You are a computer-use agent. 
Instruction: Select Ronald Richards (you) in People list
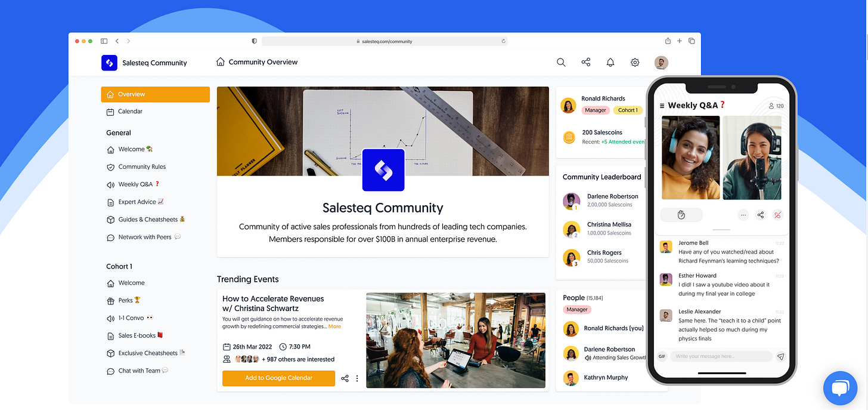(604, 328)
